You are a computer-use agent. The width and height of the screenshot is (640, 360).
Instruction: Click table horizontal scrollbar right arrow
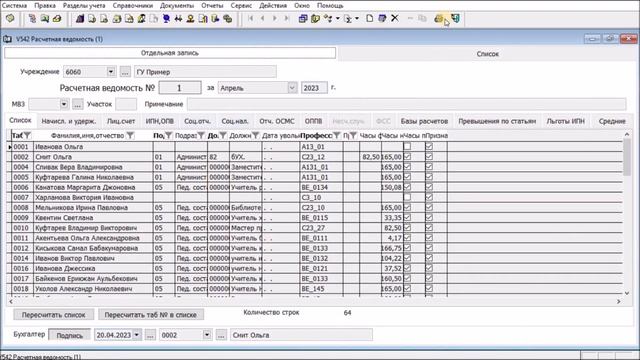pyautogui.click(x=619, y=302)
